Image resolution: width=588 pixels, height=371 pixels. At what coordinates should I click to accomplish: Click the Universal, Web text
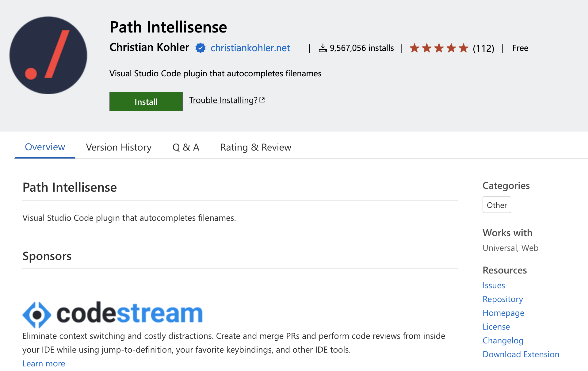510,248
